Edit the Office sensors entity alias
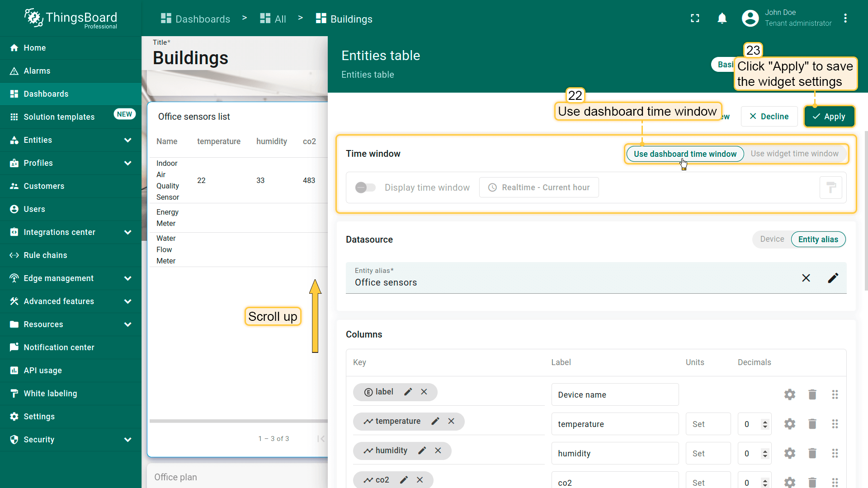 click(x=833, y=278)
